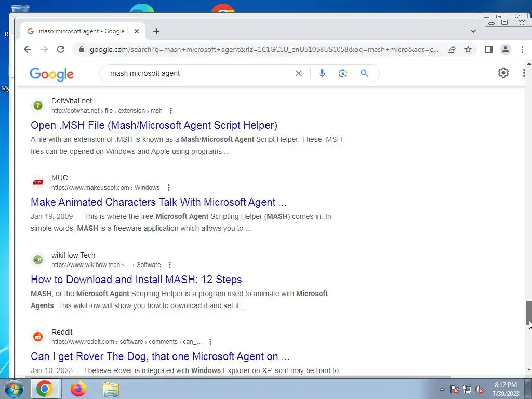Open the DotWhat.net result options menu
This screenshot has width=532, height=399.
point(170,111)
